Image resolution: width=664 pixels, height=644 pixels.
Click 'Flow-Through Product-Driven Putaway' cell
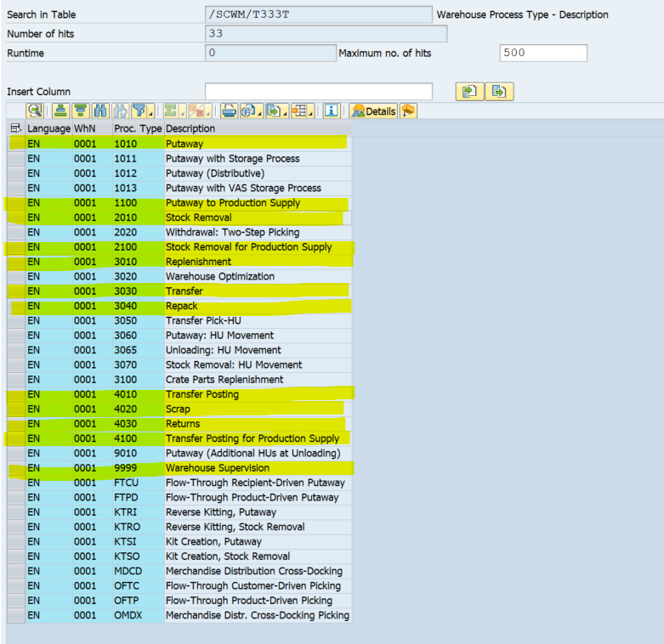258,497
